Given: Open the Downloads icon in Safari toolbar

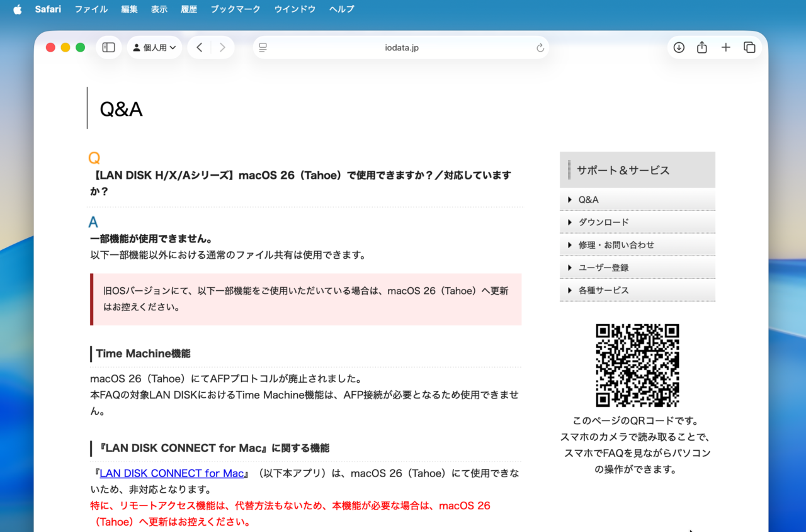Looking at the screenshot, I should 679,47.
